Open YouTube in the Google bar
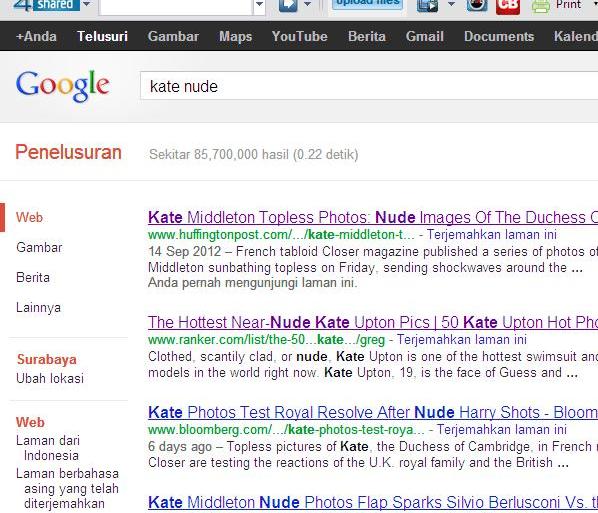 299,36
